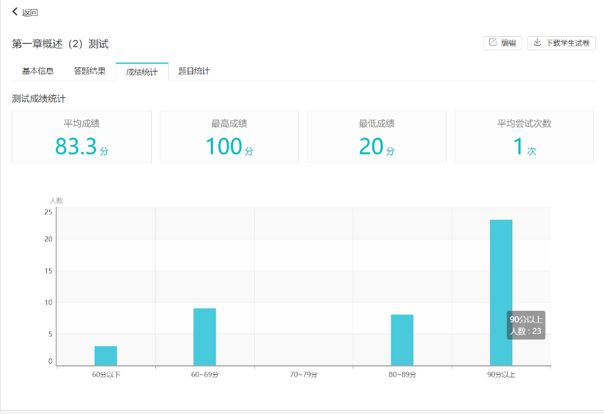
Task: Click the 70~79分 axis label
Action: pyautogui.click(x=304, y=375)
